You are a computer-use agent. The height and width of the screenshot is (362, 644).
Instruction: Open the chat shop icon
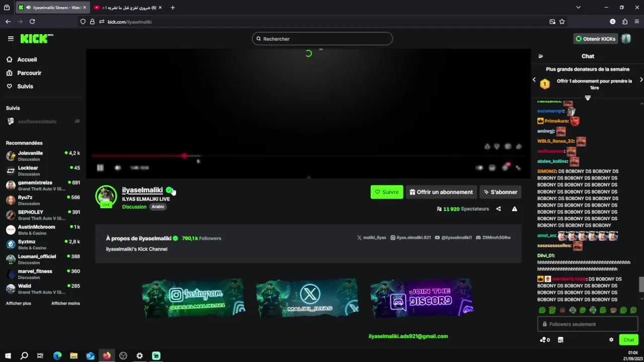[560, 340]
